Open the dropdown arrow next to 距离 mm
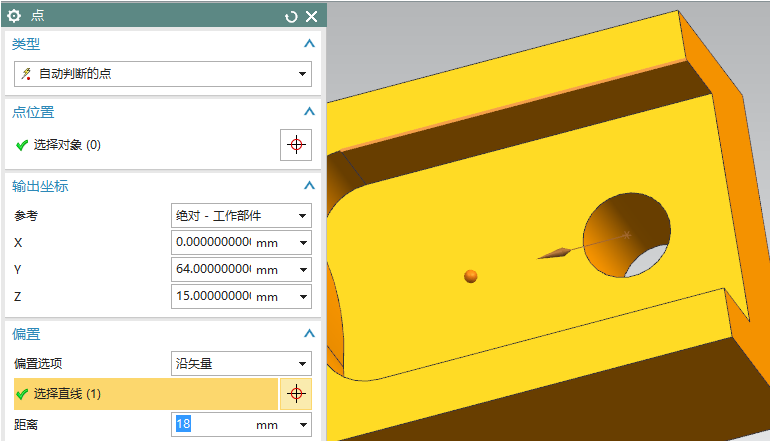The height and width of the screenshot is (441, 771). (x=303, y=425)
